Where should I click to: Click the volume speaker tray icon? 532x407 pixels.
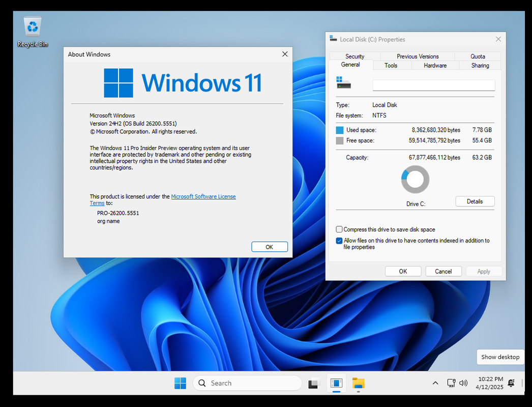click(463, 383)
